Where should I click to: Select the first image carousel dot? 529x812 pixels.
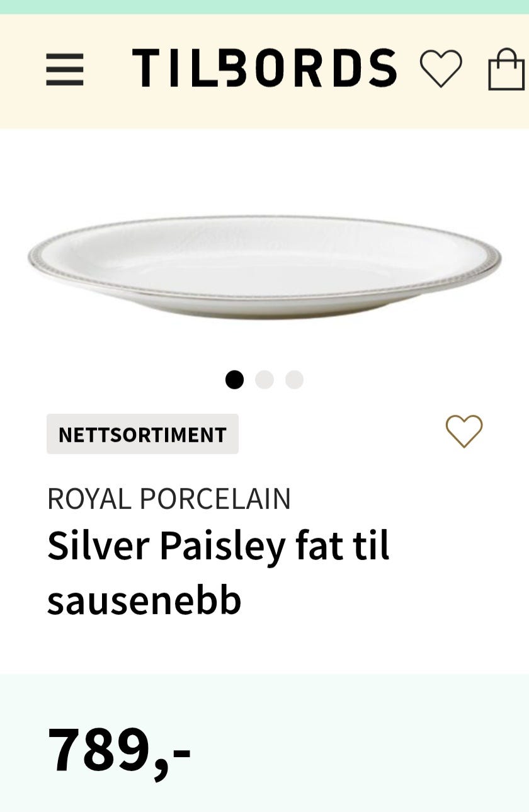tap(234, 380)
